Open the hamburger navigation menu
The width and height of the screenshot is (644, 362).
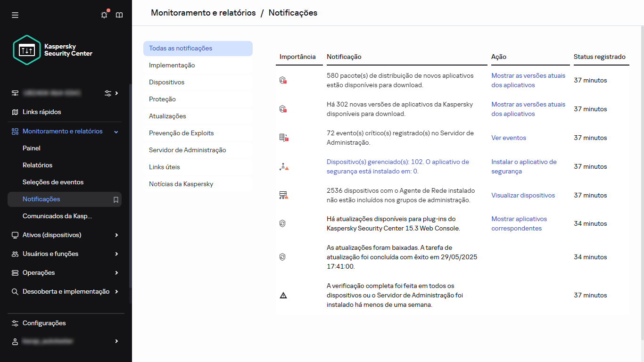coord(15,15)
